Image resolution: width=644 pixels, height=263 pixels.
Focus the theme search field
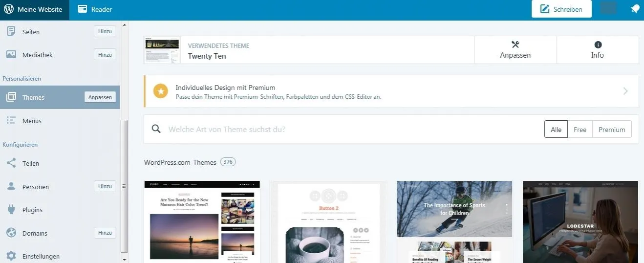click(x=352, y=130)
